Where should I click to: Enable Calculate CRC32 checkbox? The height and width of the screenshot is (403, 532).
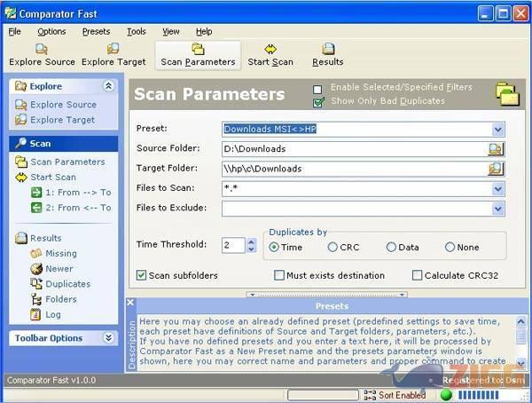tap(418, 275)
